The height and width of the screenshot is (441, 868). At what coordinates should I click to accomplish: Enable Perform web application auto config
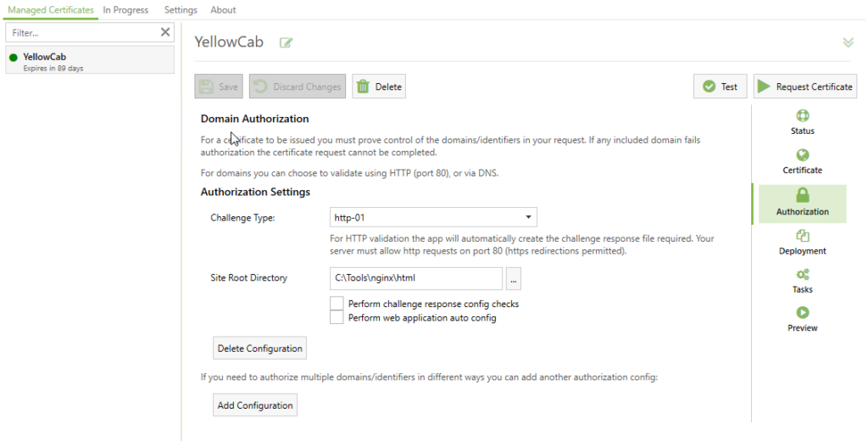point(337,317)
